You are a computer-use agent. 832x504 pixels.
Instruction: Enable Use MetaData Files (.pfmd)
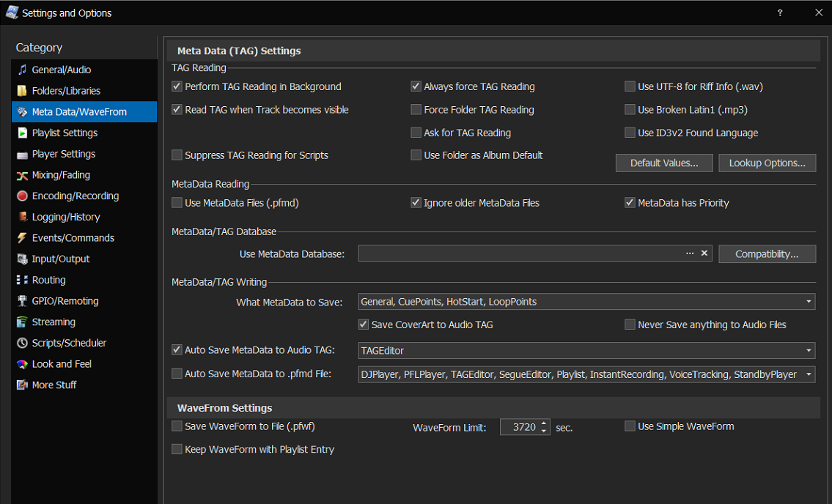point(177,203)
